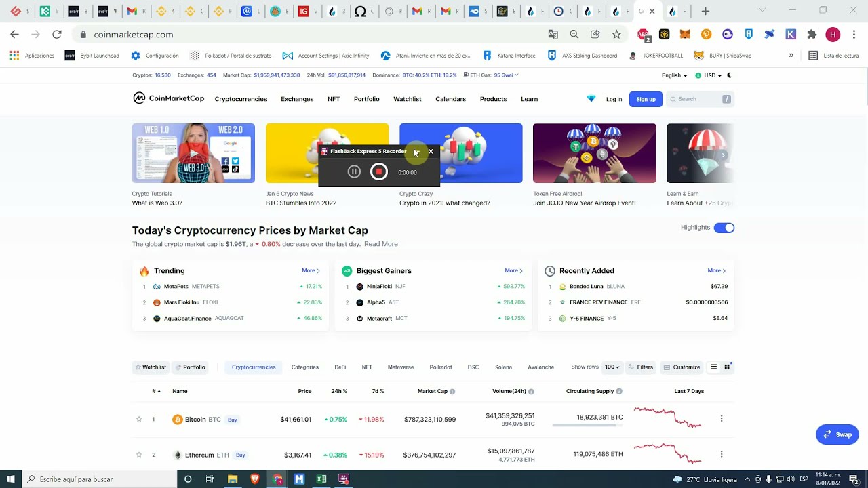Open the Windows Start menu
Image resolution: width=868 pixels, height=488 pixels.
tap(10, 479)
